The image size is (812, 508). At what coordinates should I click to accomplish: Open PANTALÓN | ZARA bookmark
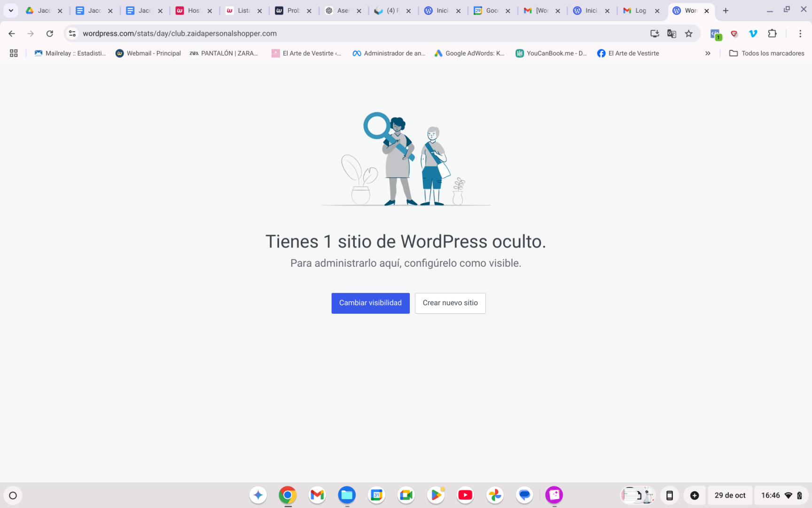(224, 53)
